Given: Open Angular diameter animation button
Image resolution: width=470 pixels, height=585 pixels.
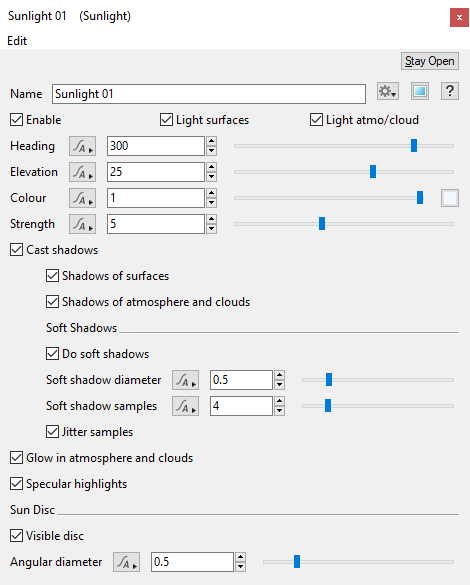Looking at the screenshot, I should (x=126, y=562).
